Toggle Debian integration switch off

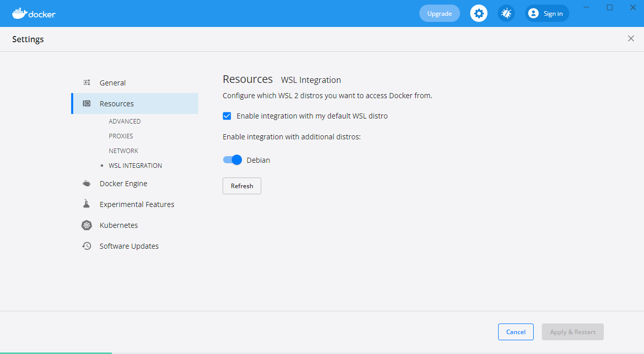pyautogui.click(x=232, y=160)
